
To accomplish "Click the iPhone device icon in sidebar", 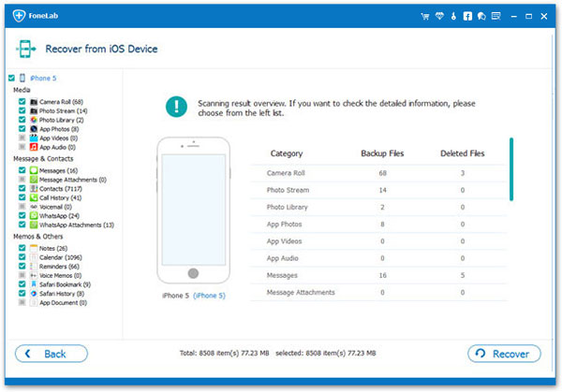I will (x=22, y=78).
